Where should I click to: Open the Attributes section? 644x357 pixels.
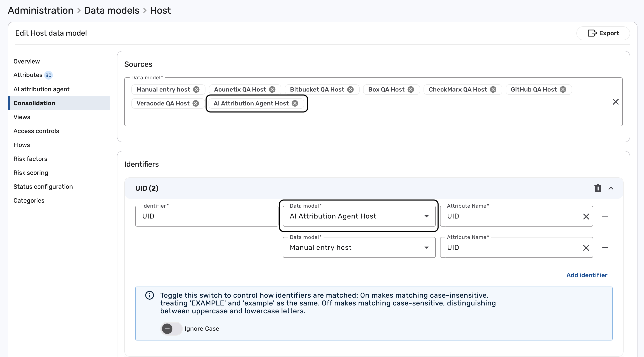(28, 75)
